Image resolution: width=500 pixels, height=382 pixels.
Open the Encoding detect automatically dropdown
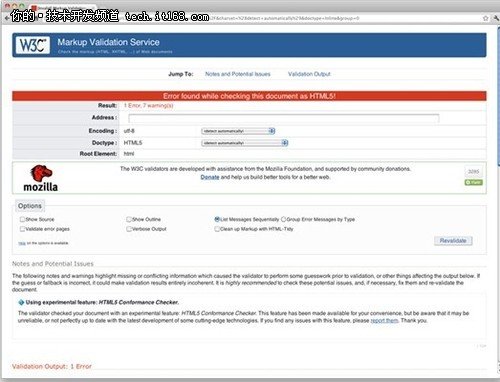point(238,131)
